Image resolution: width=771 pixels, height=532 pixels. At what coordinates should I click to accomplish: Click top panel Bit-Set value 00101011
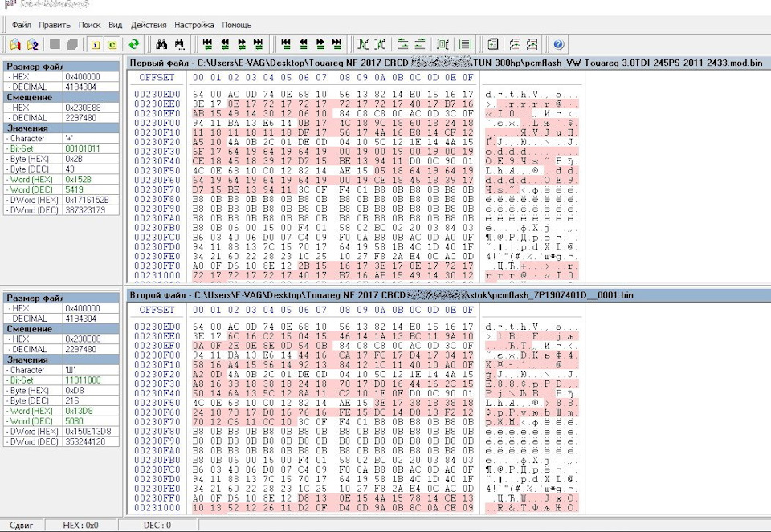point(91,148)
